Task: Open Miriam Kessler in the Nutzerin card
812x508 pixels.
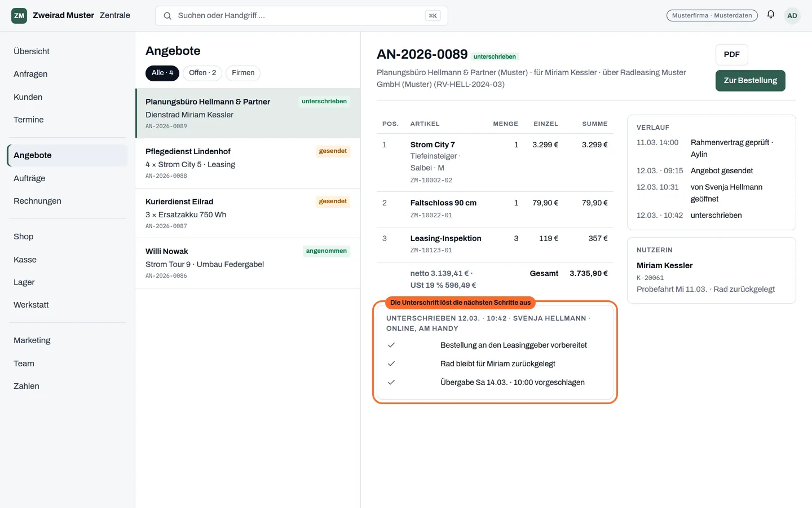Action: (664, 265)
